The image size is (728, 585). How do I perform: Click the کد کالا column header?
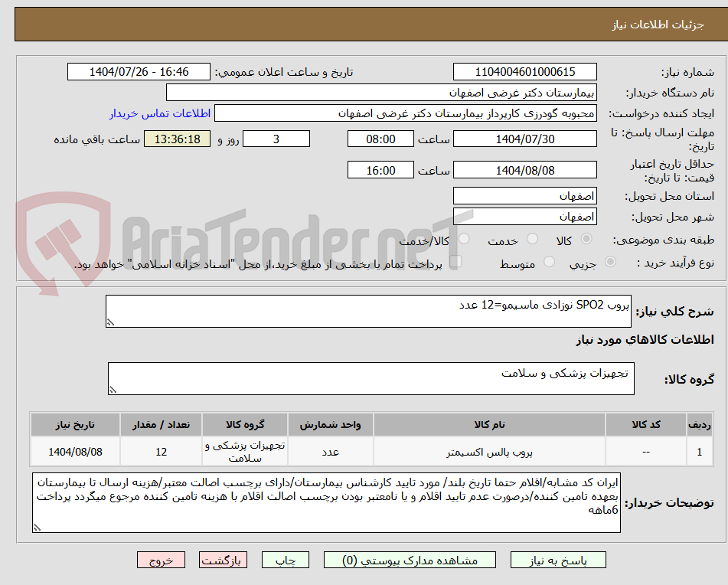(646, 425)
